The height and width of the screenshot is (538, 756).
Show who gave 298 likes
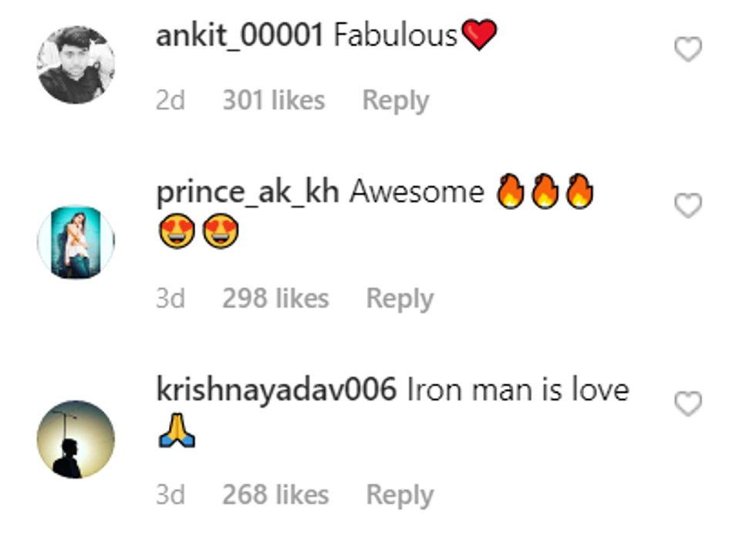[275, 299]
